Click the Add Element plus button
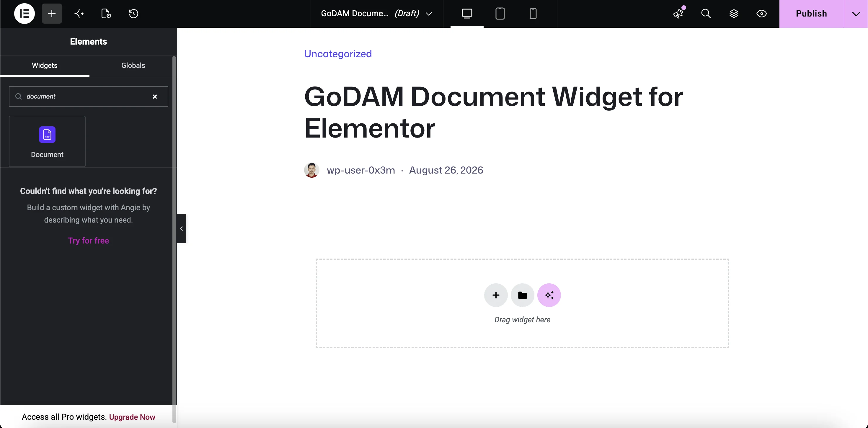The width and height of the screenshot is (868, 428). 52,14
